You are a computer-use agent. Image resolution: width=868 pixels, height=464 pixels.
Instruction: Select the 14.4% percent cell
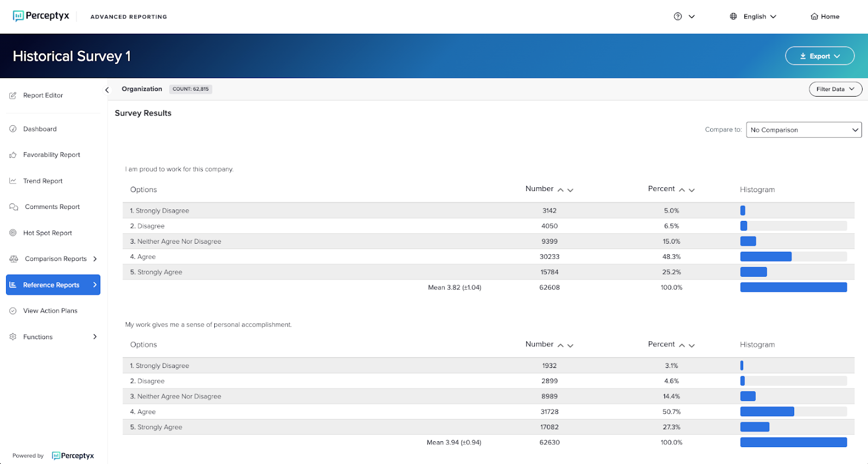pos(672,397)
